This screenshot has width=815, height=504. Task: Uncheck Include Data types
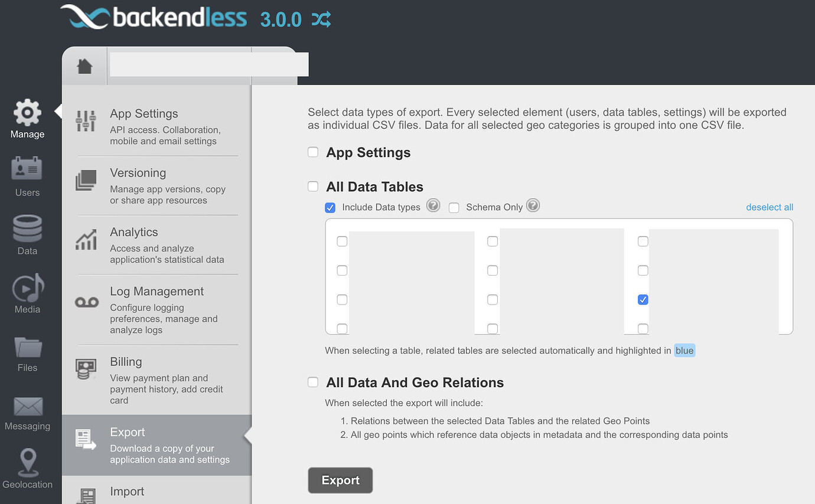click(x=330, y=208)
